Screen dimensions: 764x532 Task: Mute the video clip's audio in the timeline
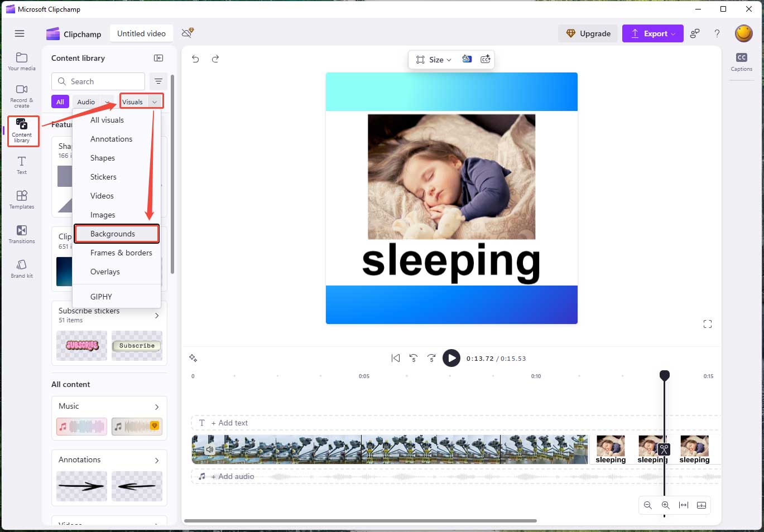[209, 449]
